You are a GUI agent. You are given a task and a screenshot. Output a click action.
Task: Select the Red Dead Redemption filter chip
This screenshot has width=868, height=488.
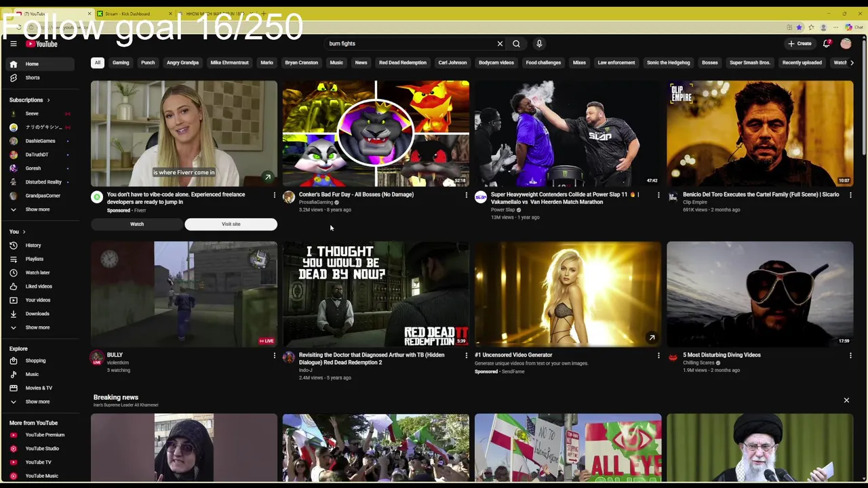click(403, 62)
